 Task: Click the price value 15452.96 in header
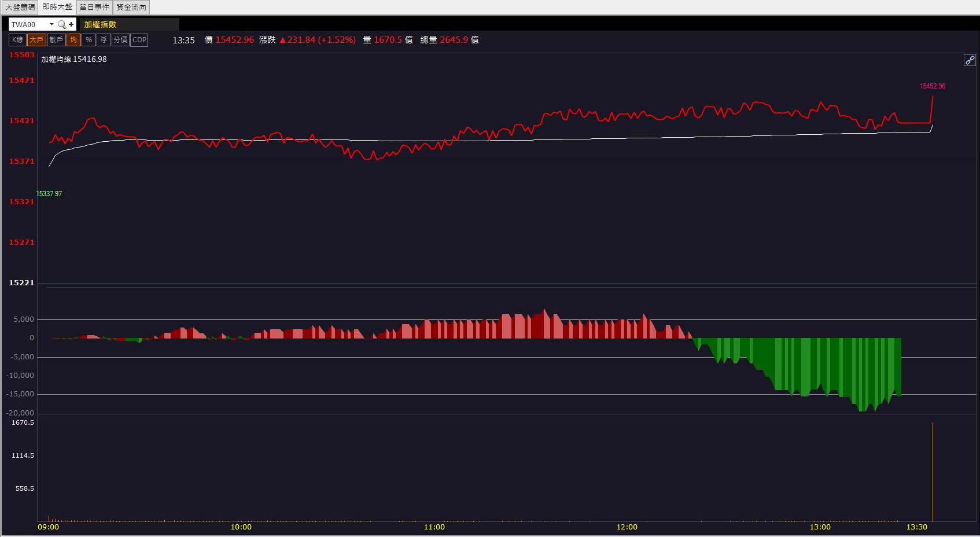tap(235, 40)
